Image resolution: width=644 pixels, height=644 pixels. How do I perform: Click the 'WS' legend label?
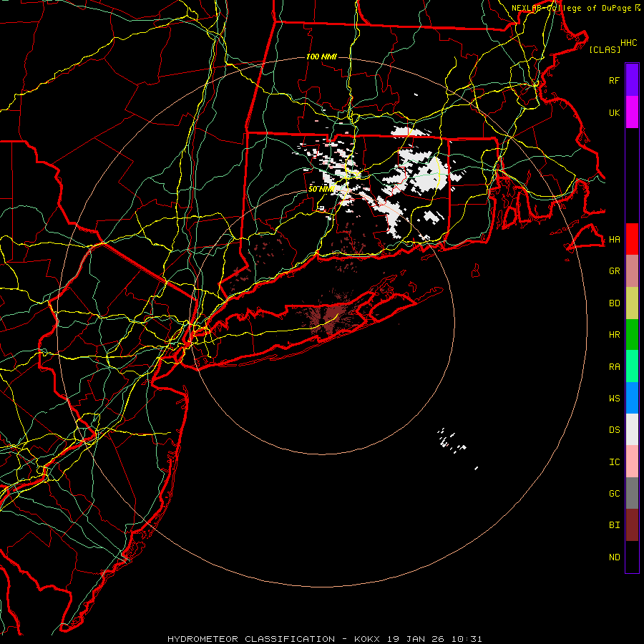pos(614,399)
